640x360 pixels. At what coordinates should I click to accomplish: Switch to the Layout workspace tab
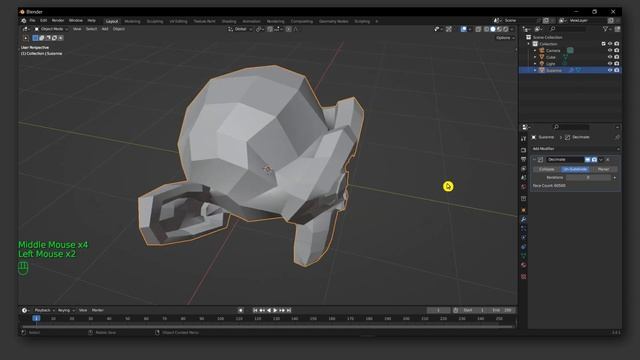[111, 21]
